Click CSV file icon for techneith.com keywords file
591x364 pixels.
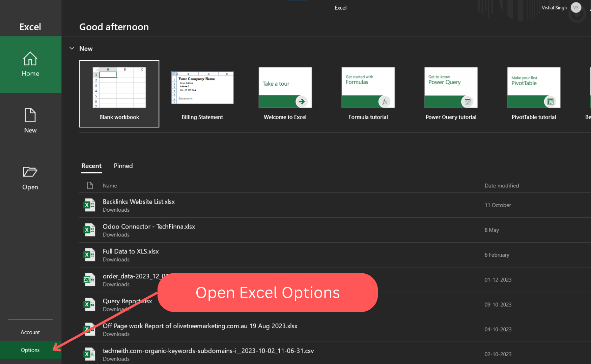(x=89, y=354)
